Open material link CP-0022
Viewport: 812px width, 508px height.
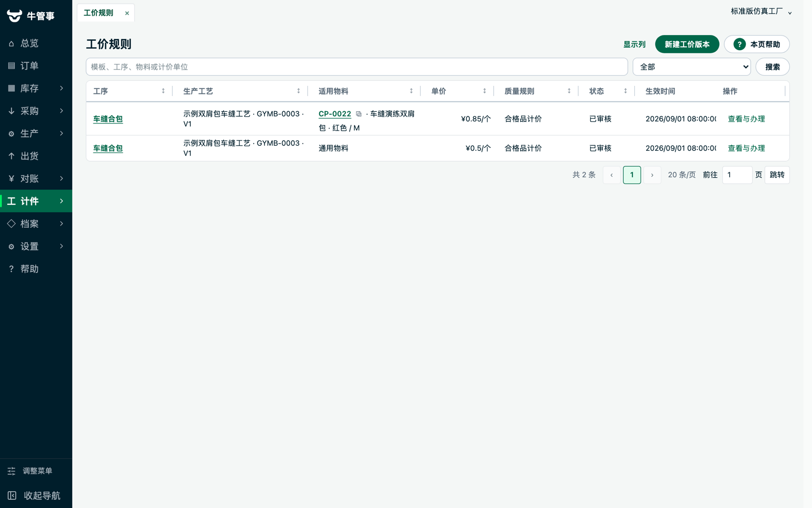coord(334,114)
